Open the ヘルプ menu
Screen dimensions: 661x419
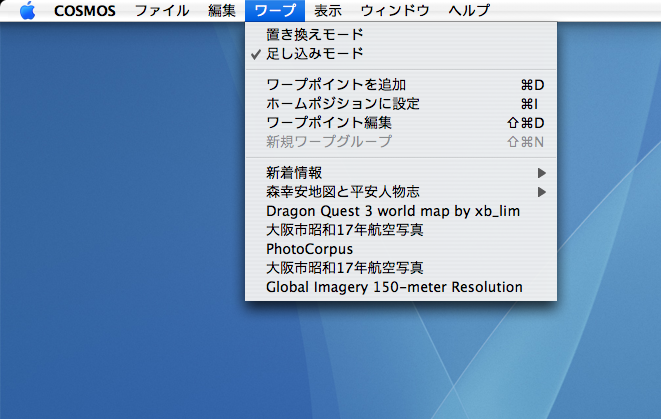click(x=469, y=11)
